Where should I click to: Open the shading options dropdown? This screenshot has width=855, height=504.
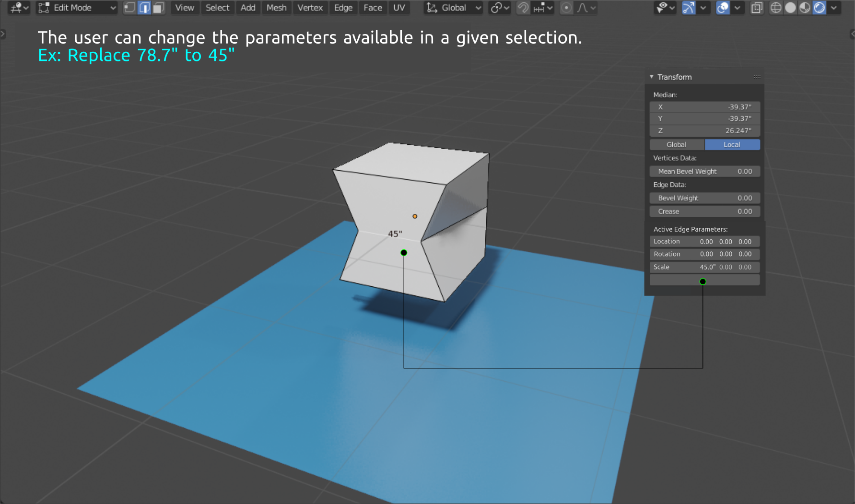[834, 8]
